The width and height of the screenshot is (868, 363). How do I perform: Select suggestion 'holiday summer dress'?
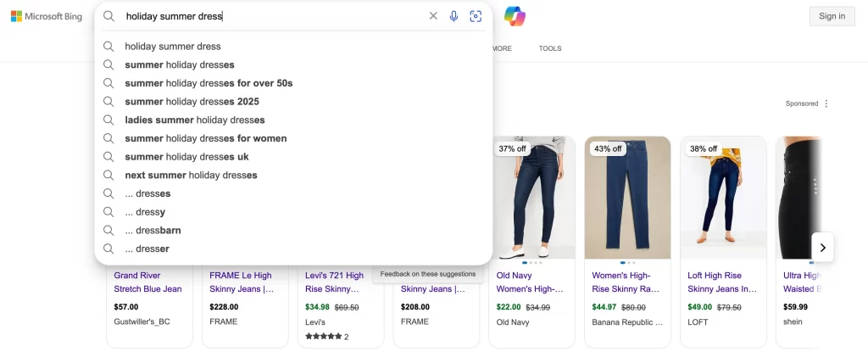(x=293, y=47)
